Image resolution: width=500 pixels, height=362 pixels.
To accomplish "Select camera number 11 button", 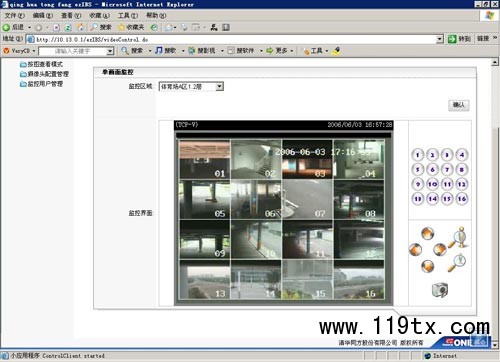I will tap(447, 184).
